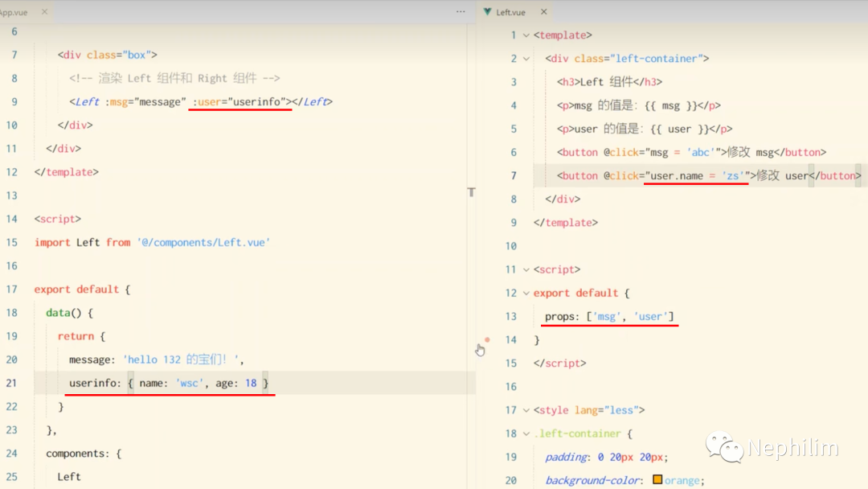Fold the left-container div at line 2
The width and height of the screenshot is (868, 489).
click(x=526, y=59)
